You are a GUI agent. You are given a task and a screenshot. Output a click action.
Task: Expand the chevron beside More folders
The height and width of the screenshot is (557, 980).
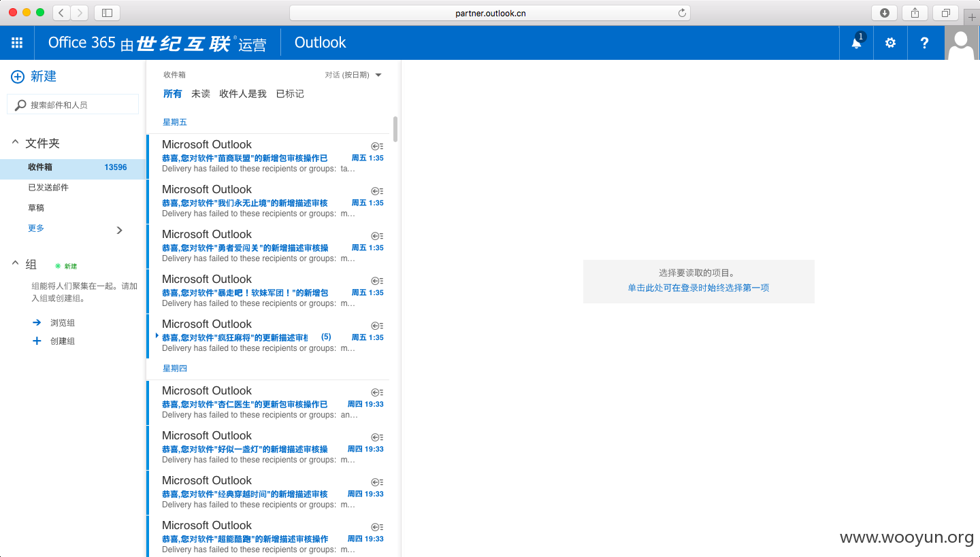tap(120, 230)
